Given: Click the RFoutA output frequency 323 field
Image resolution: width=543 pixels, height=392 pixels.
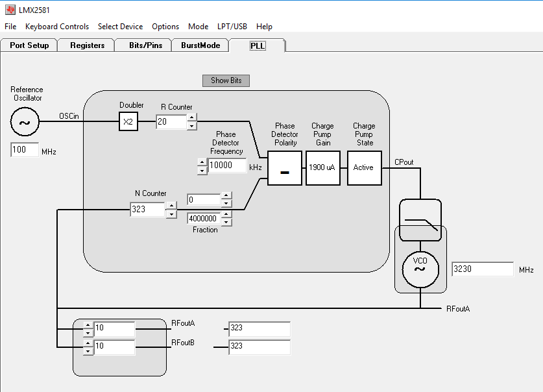Looking at the screenshot, I should (x=259, y=329).
